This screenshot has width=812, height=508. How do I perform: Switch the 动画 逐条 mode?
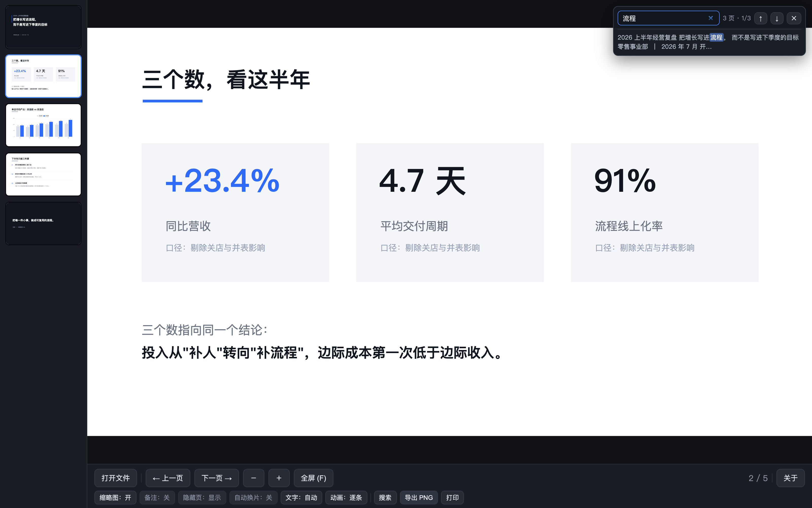[x=346, y=498]
